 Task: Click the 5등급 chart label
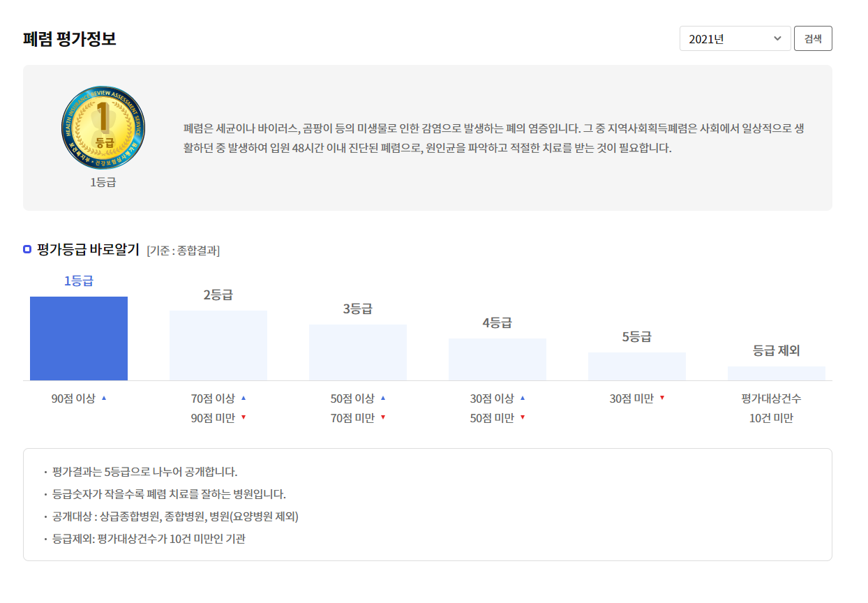pos(637,336)
